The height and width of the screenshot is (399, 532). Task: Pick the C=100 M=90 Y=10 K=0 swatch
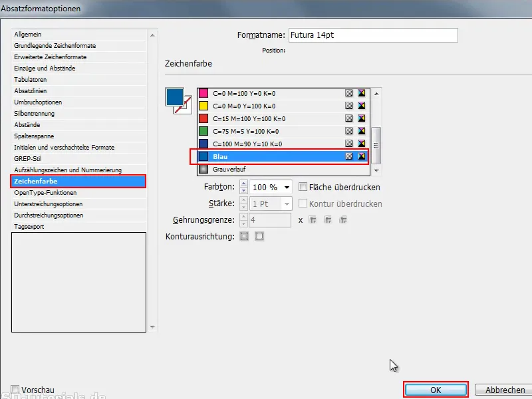203,144
